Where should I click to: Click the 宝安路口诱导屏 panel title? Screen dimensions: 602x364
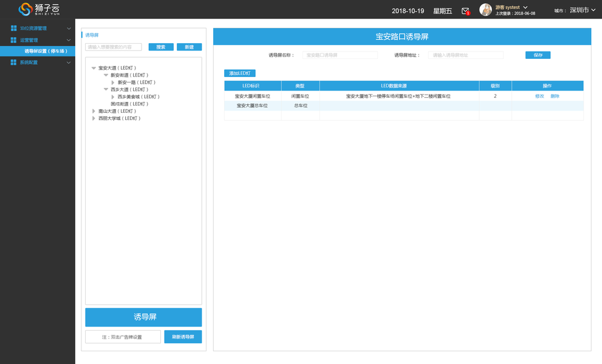402,37
